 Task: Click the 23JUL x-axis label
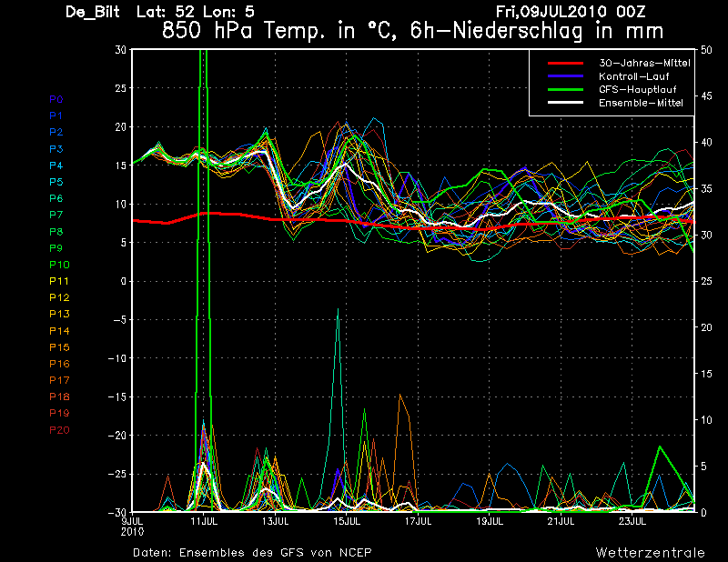click(632, 522)
